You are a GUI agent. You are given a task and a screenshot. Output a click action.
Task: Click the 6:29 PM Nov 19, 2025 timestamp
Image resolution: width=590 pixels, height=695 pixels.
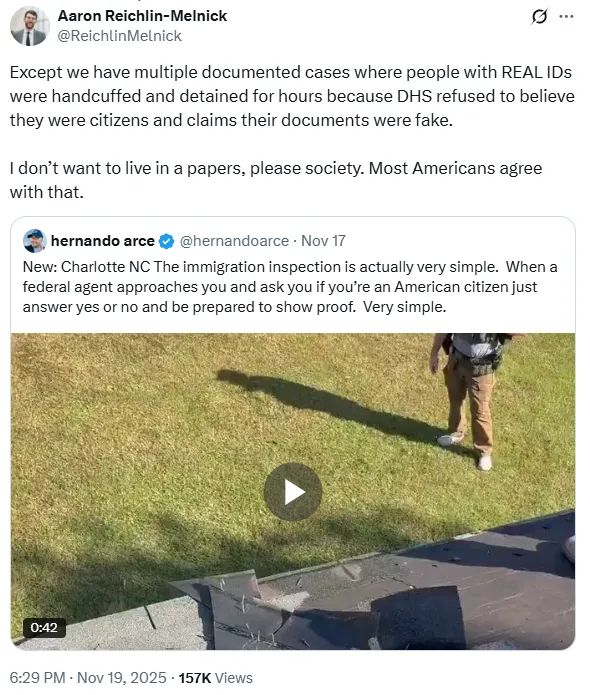click(88, 678)
